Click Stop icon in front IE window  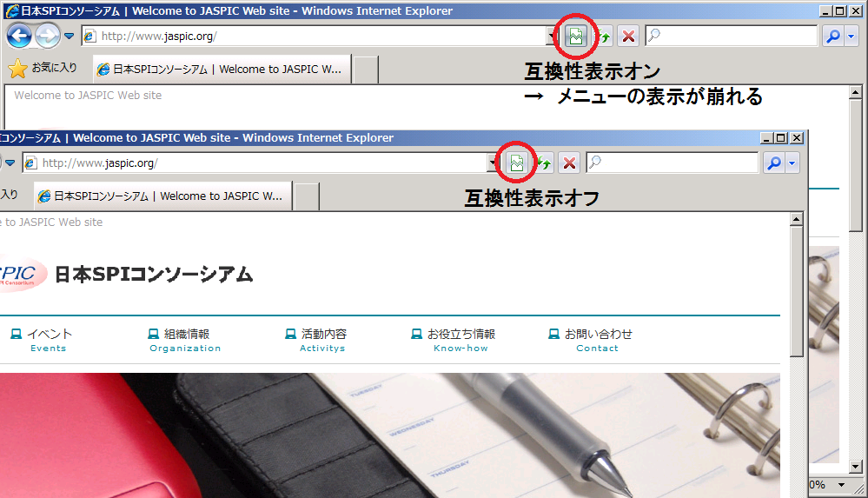[x=569, y=163]
